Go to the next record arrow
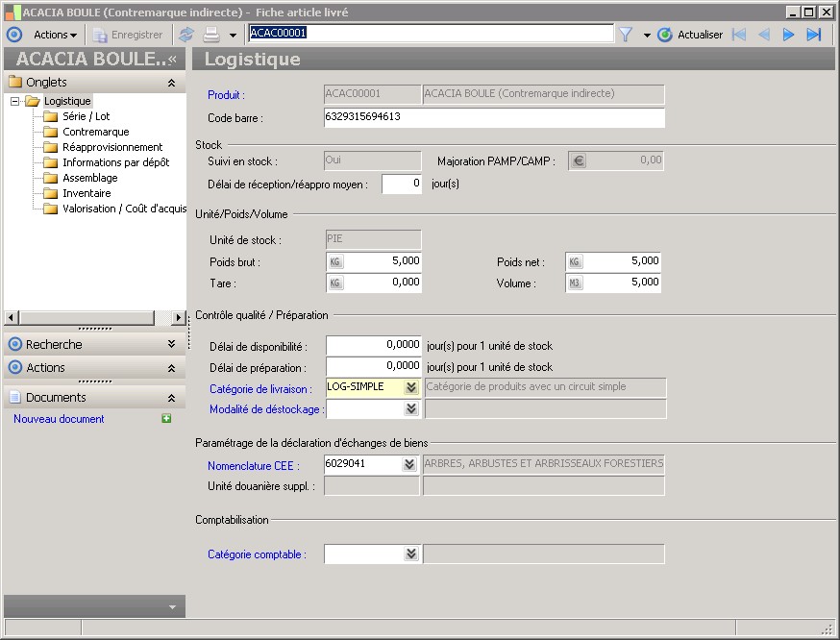The image size is (840, 640). point(789,35)
